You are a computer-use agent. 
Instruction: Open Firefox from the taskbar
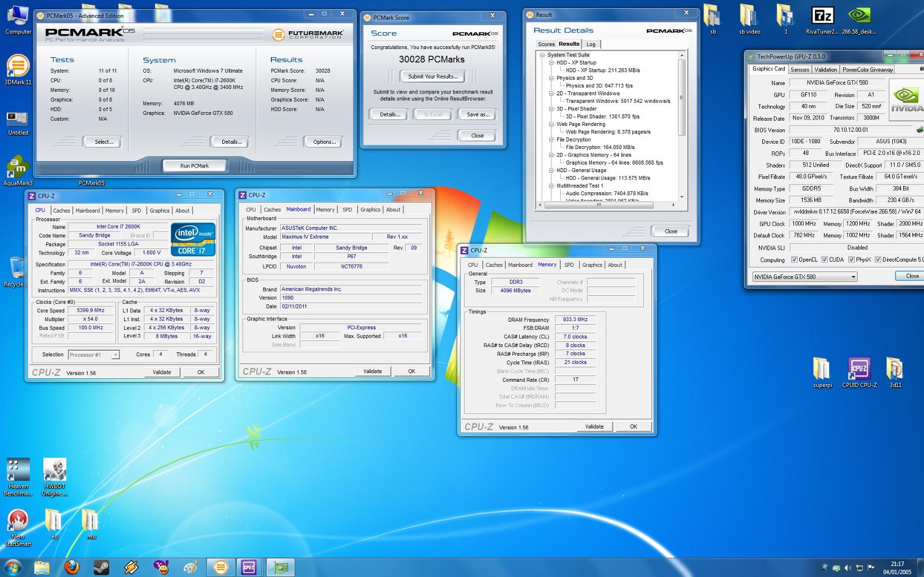pyautogui.click(x=72, y=568)
